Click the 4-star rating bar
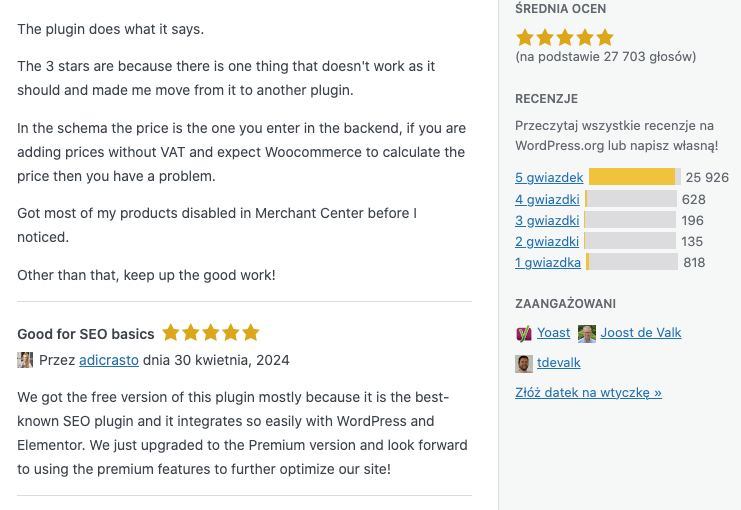Screen dimensions: 741x510 coord(632,199)
